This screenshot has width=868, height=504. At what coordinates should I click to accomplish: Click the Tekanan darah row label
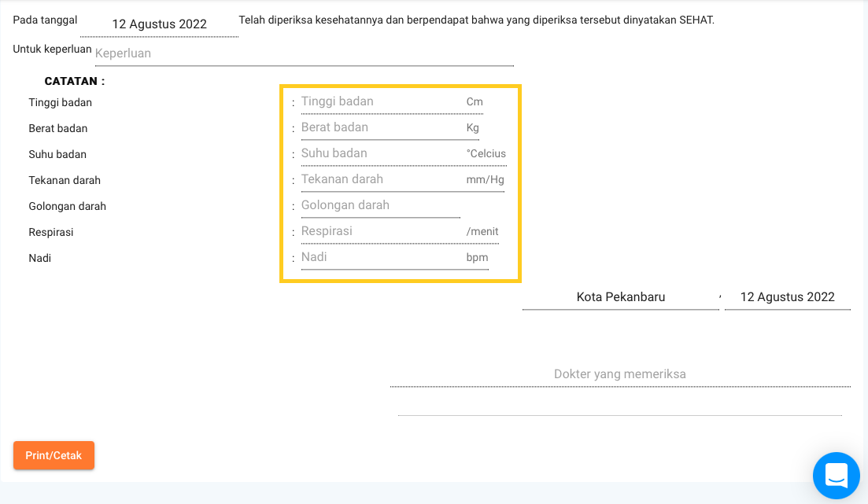pos(65,180)
